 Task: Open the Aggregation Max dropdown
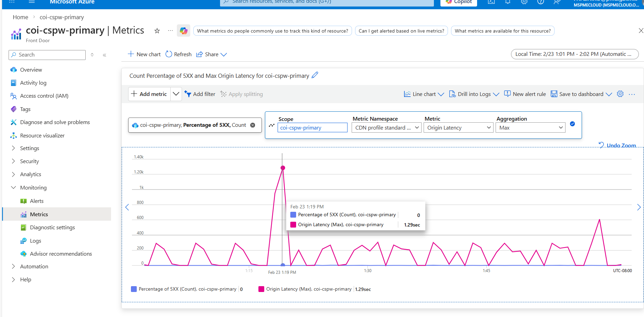point(530,127)
